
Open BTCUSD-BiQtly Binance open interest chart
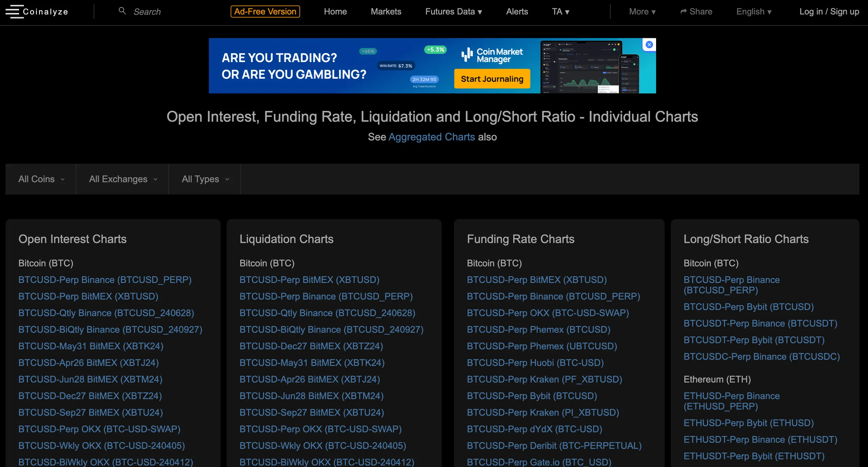110,330
